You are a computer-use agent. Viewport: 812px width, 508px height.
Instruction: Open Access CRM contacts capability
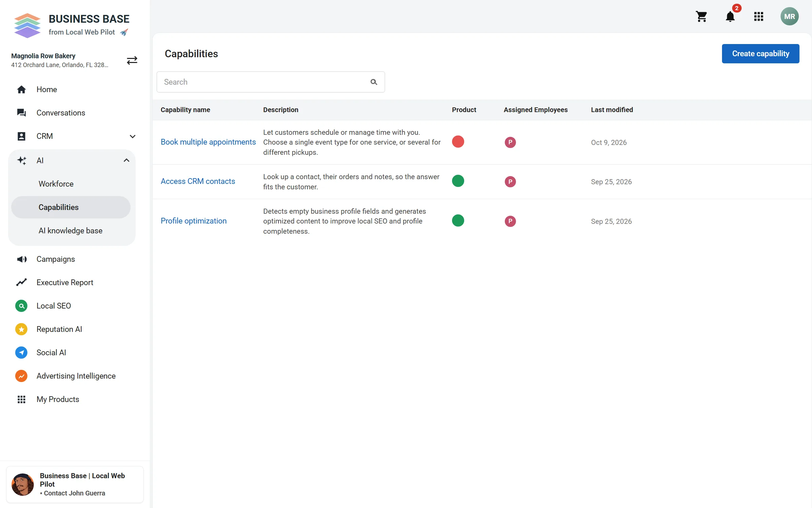[198, 181]
